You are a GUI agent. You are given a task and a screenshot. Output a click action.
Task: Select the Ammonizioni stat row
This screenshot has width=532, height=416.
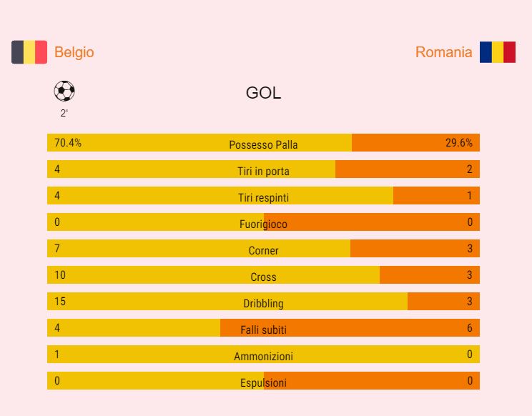coord(263,356)
